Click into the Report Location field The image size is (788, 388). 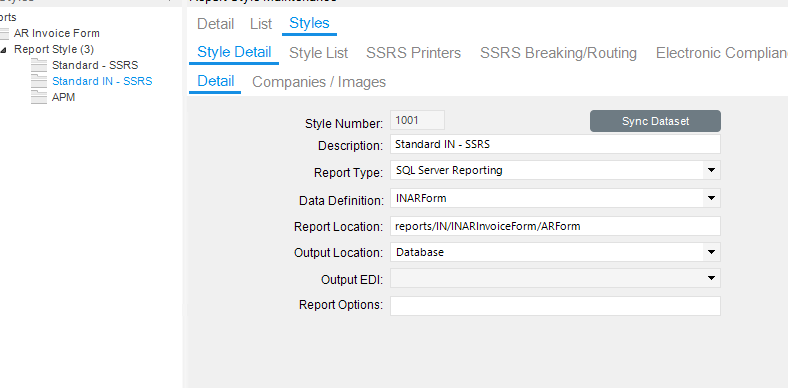555,226
